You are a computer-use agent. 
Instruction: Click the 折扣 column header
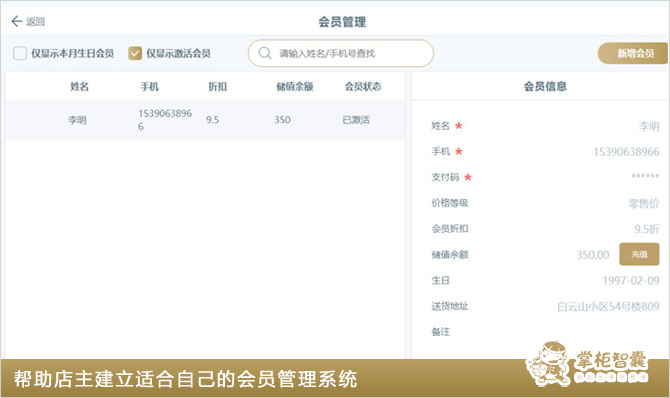tap(217, 87)
